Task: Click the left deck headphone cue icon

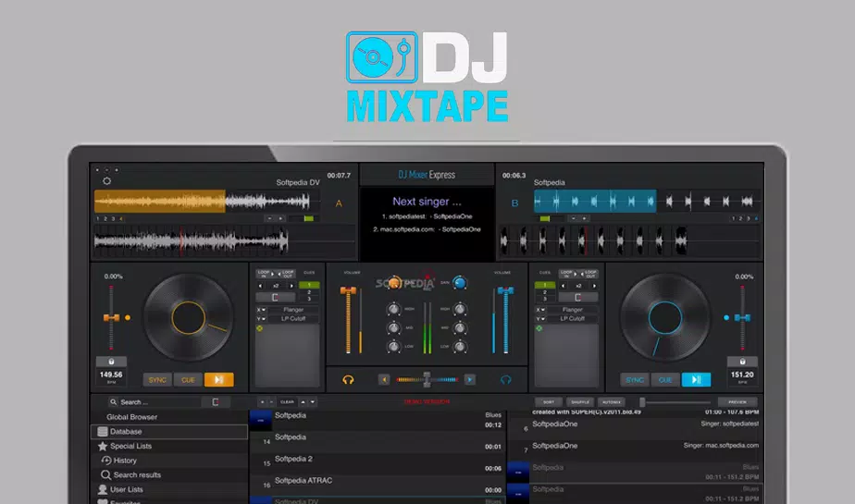Action: 348,379
